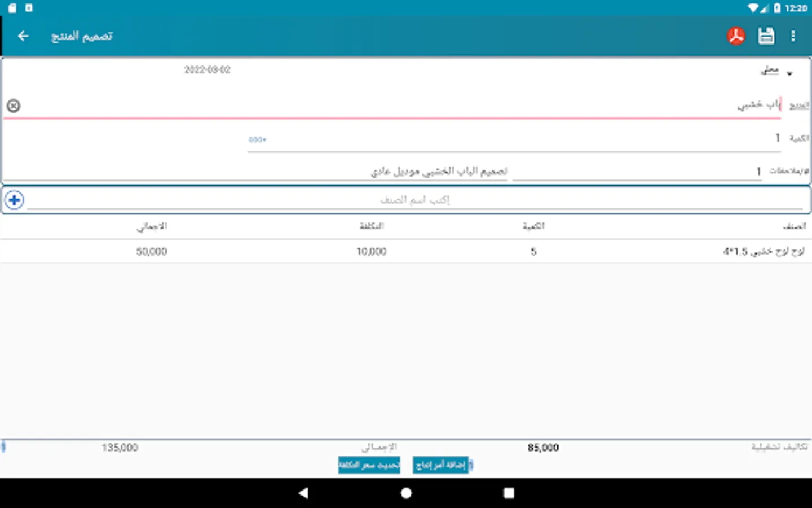Add the item with the blue plus icon

click(14, 200)
